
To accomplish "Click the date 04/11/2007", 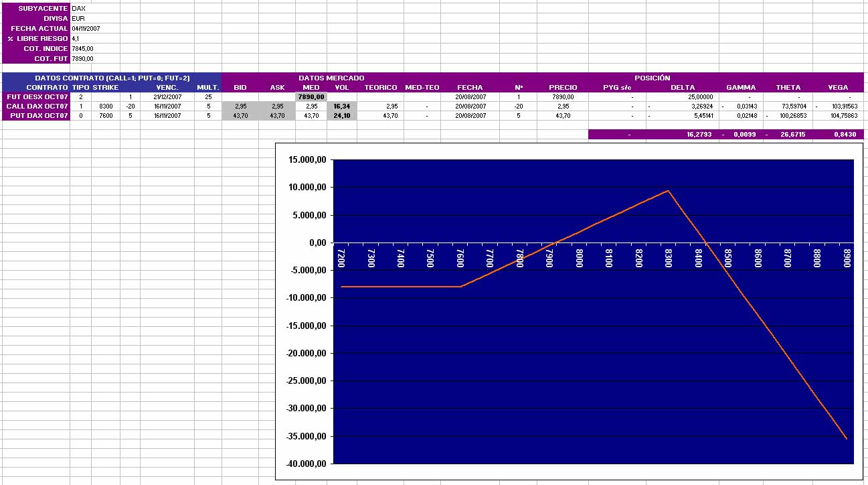I will tap(86, 29).
